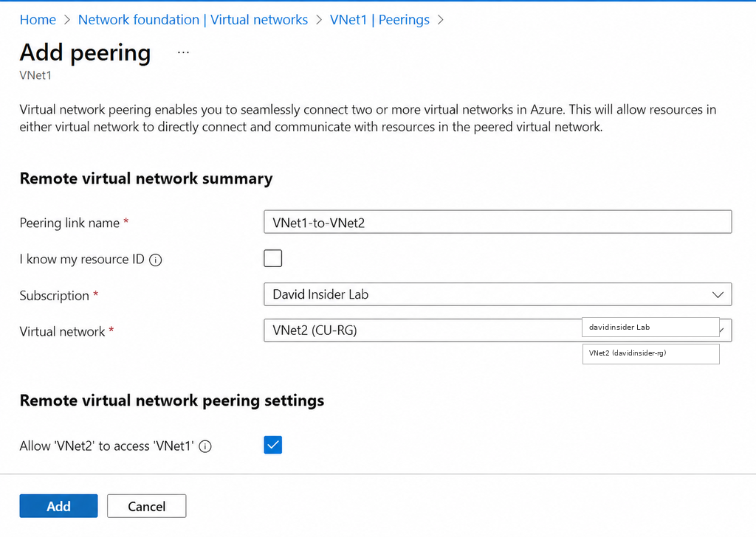The height and width of the screenshot is (537, 756).
Task: Select davidinsider Lab overlay box
Action: click(650, 327)
